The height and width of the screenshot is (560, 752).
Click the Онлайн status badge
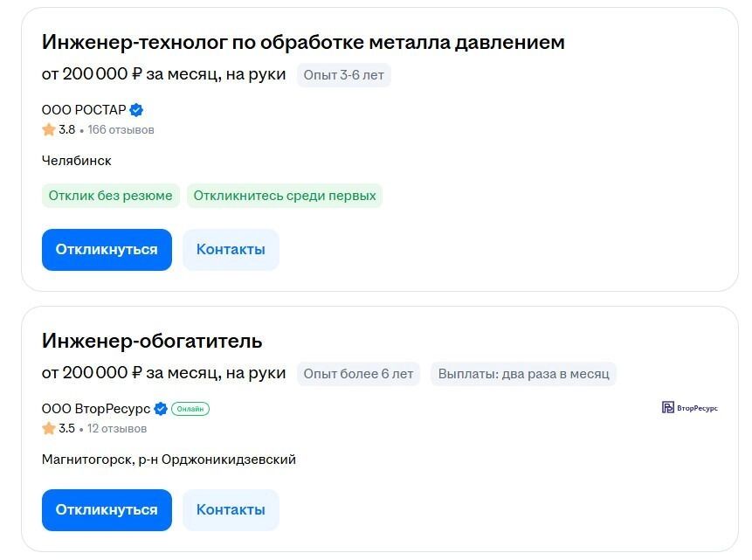[190, 409]
